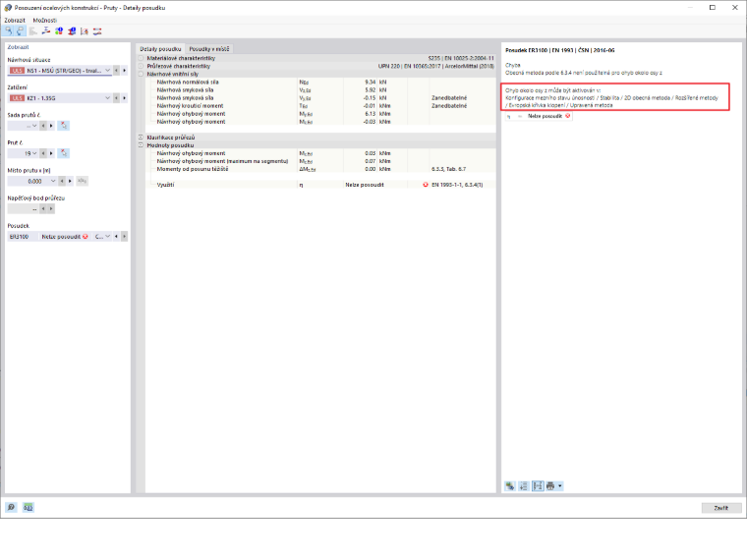Go to previous Prut č. member

click(x=43, y=153)
